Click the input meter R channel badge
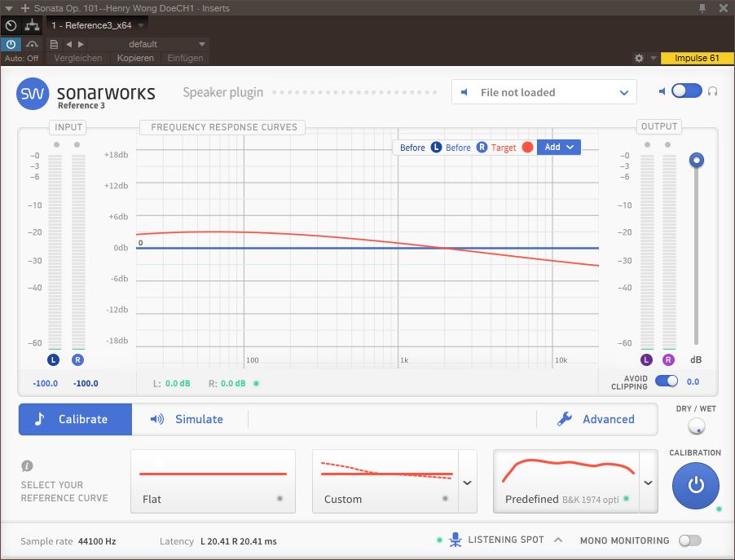The height and width of the screenshot is (560, 735). click(77, 359)
